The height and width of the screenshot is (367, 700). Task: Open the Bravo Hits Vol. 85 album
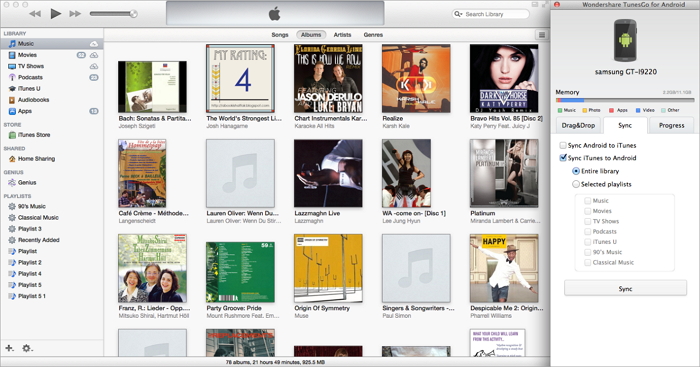click(504, 78)
